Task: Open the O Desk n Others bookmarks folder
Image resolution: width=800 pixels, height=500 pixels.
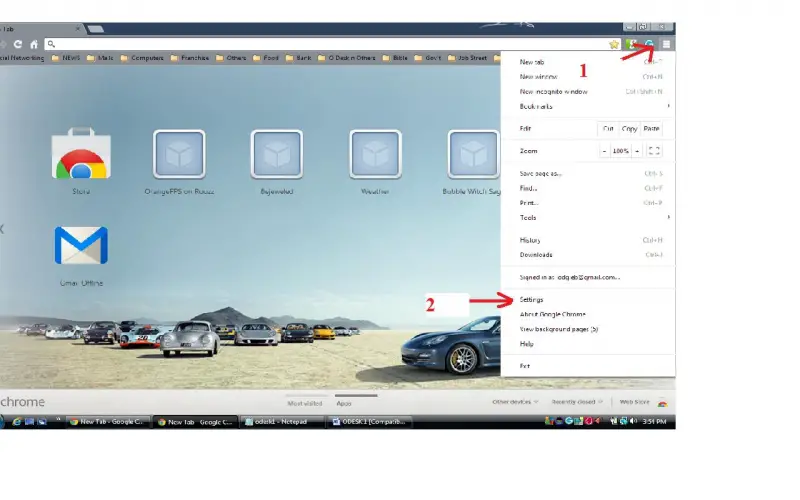Action: tap(346, 58)
